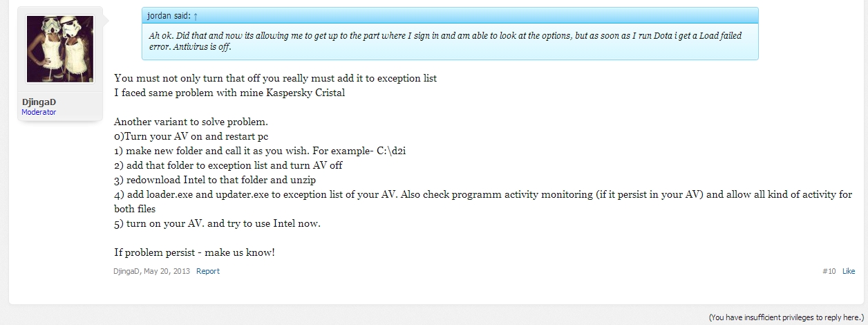Viewport: 868px width, 325px height.
Task: Click the "If problem persist" closing line
Action: coord(194,252)
